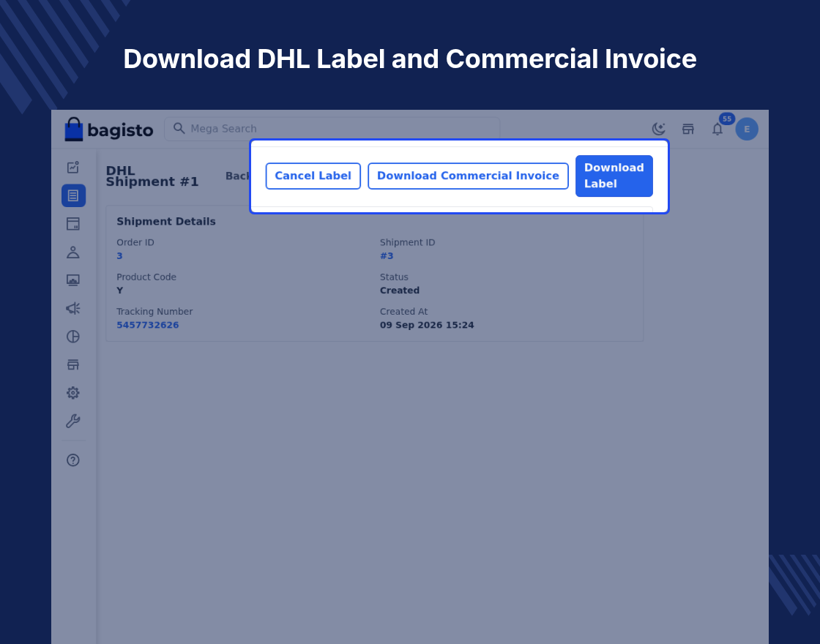Open Customers icon in sidebar
Viewport: 820px width, 644px height.
73,252
